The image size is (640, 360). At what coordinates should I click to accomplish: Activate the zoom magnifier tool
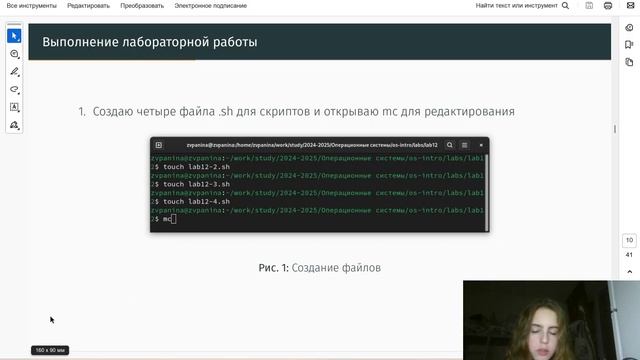coord(14,54)
